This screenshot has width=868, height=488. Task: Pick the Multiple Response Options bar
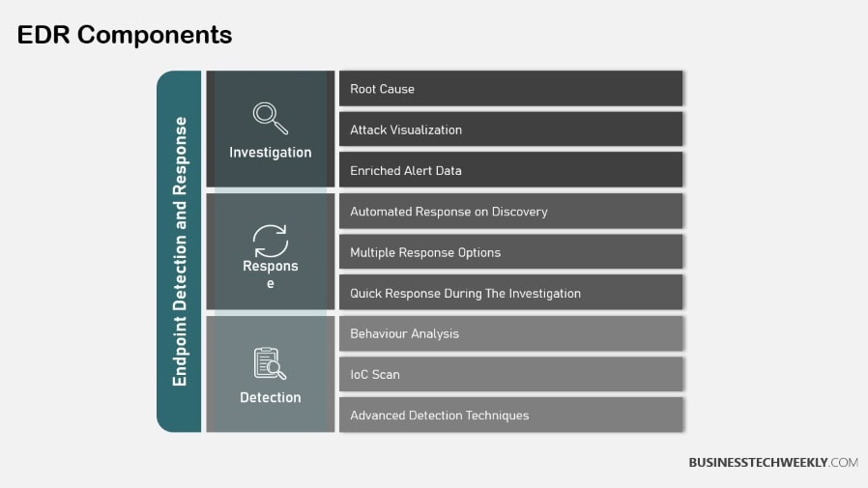coord(510,252)
